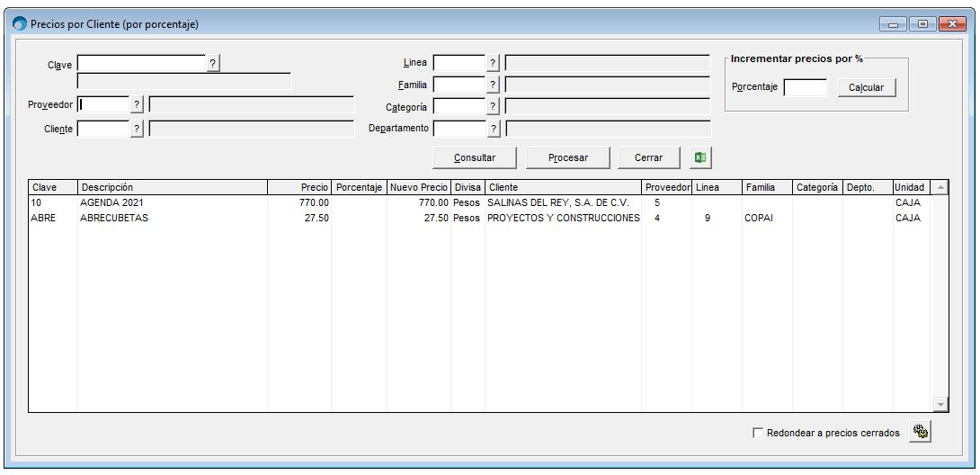Click the Familia column header in grid
Viewport: 980px width, 475px height.
click(768, 187)
